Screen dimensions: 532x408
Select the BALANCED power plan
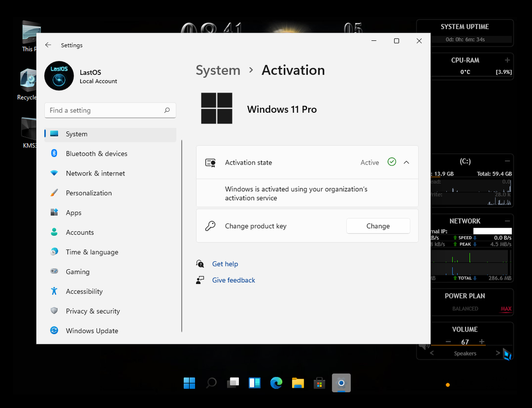[465, 309]
